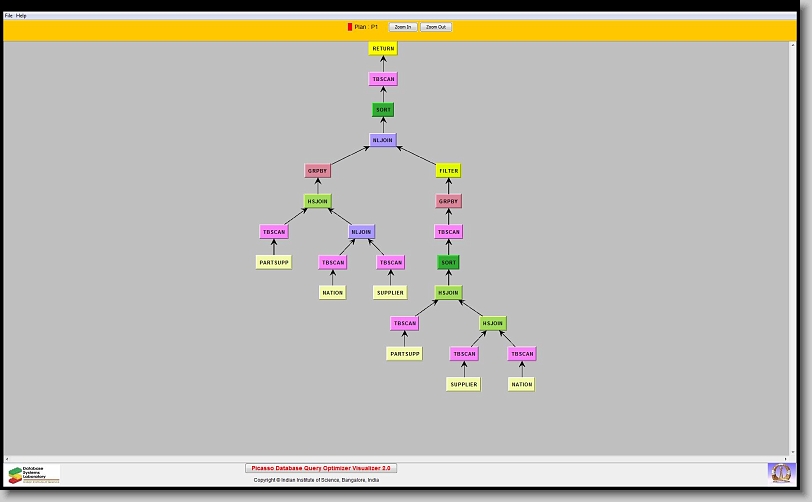This screenshot has height=502, width=812.
Task: Open the File menu
Action: click(x=9, y=16)
